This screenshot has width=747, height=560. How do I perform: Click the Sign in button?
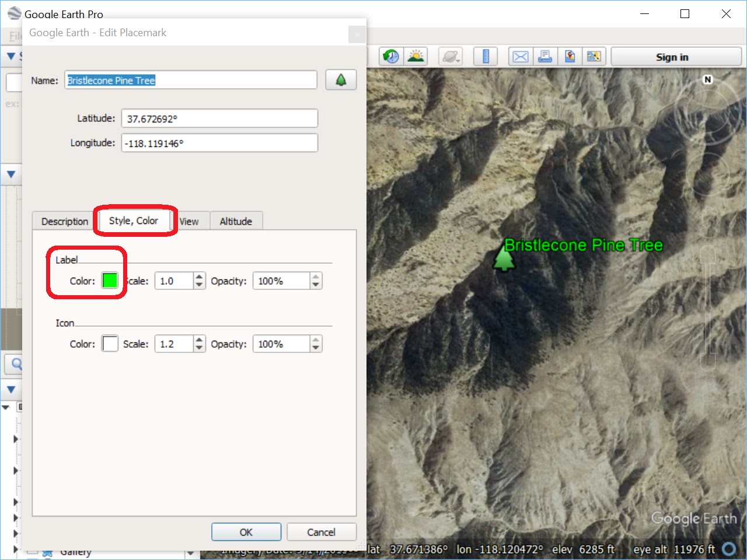pos(676,57)
